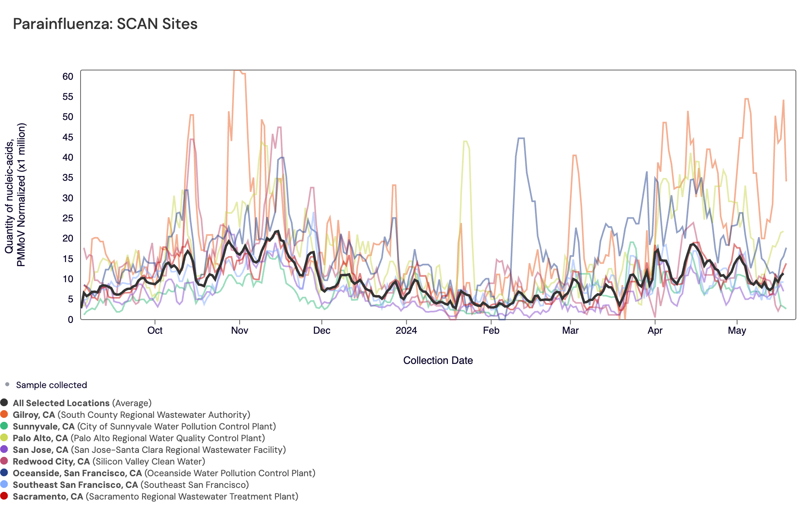812x508 pixels.
Task: Click the gray Sample collected legend marker
Action: pos(7,384)
